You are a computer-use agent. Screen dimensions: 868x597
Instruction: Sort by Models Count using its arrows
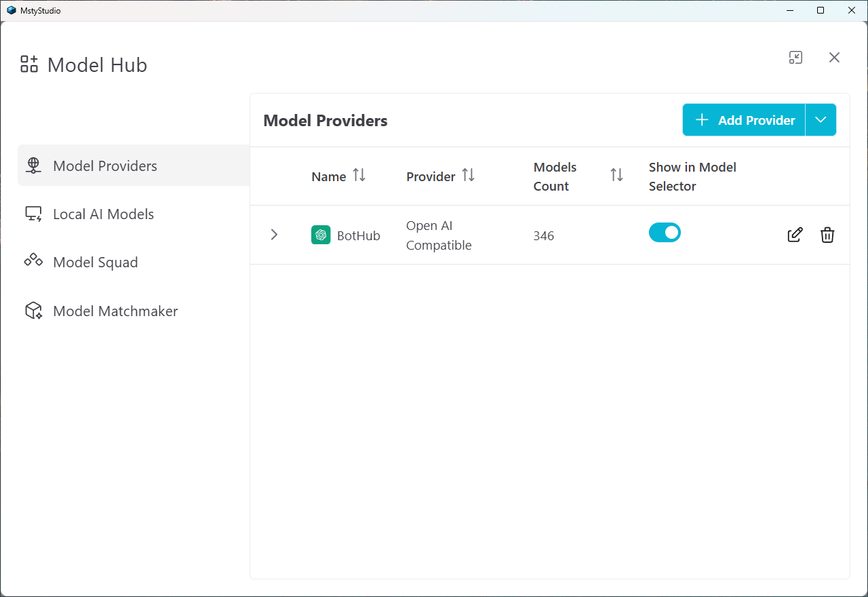tap(616, 175)
